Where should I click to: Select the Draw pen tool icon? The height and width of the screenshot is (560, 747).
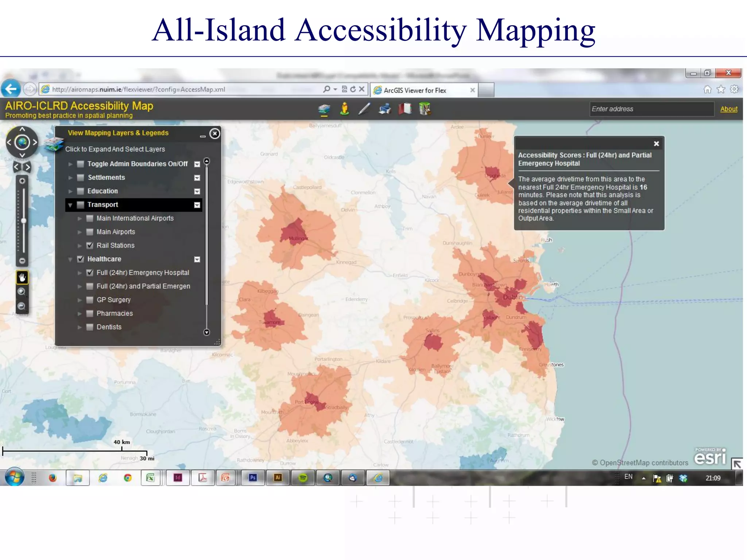click(364, 109)
